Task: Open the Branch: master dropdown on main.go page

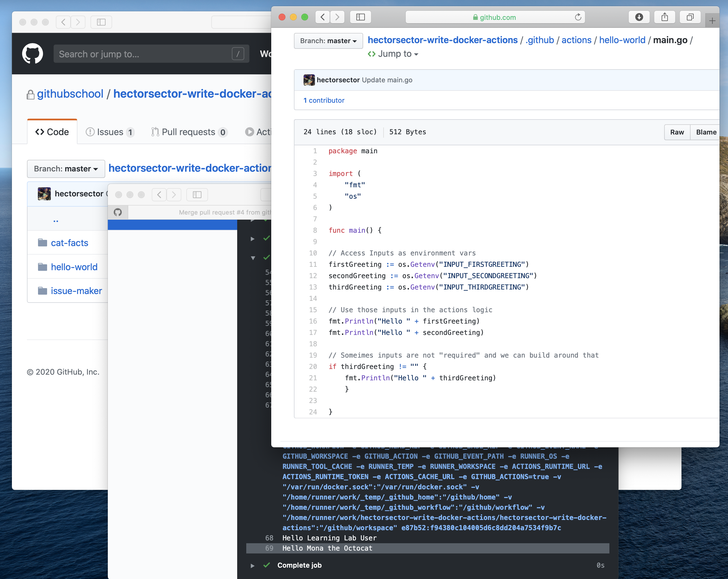Action: click(328, 41)
